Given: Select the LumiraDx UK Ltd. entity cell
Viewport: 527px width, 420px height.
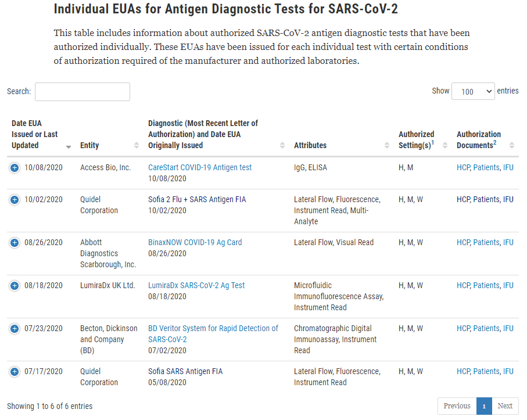Looking at the screenshot, I should 107,285.
